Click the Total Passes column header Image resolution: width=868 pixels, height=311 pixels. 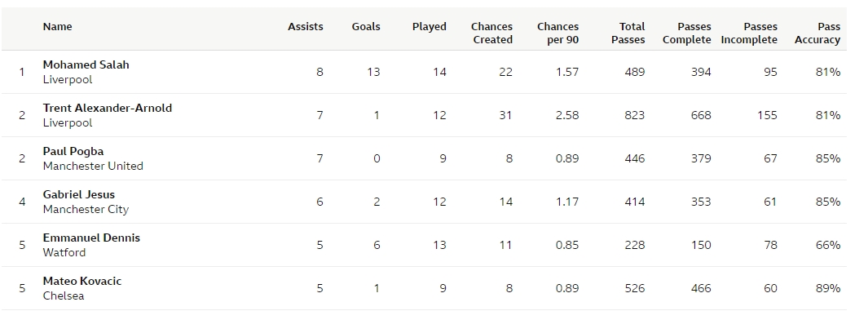pyautogui.click(x=628, y=33)
